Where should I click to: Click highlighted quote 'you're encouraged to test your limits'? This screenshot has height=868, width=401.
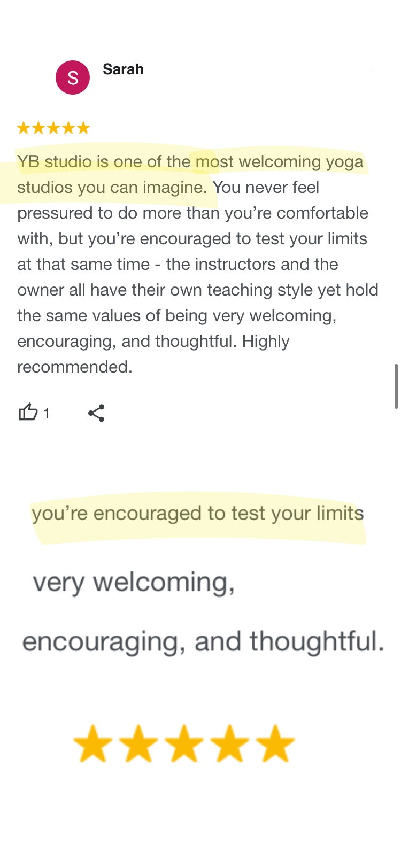tap(198, 514)
